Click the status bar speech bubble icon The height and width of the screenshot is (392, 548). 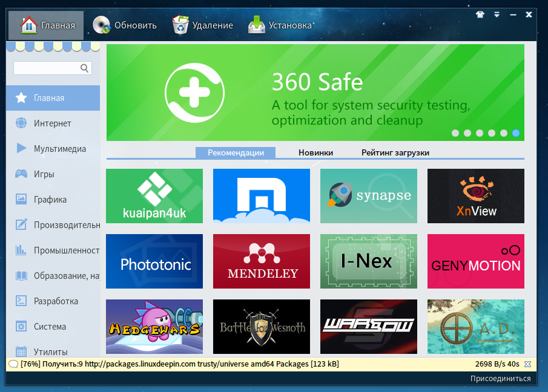pyautogui.click(x=13, y=364)
